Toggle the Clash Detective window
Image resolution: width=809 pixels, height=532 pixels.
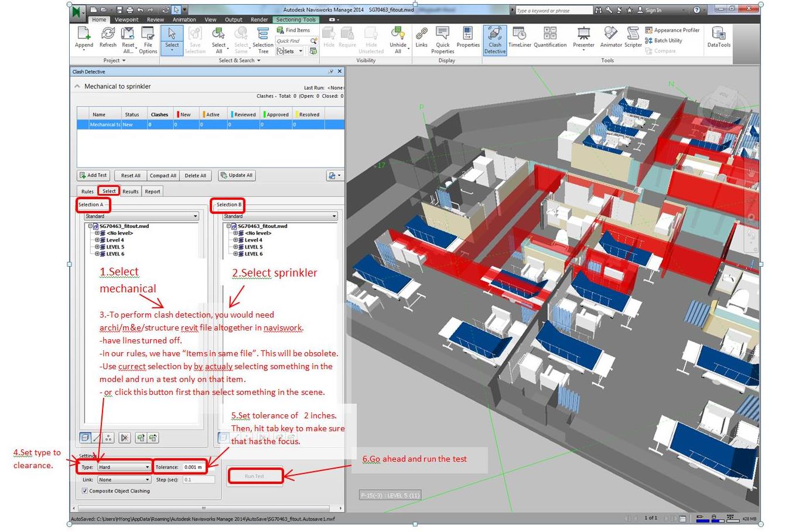[x=495, y=40]
